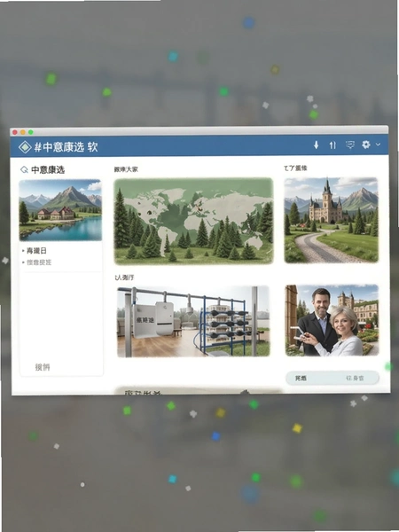Click the red close button on the window
399x532 pixels.
14,132
